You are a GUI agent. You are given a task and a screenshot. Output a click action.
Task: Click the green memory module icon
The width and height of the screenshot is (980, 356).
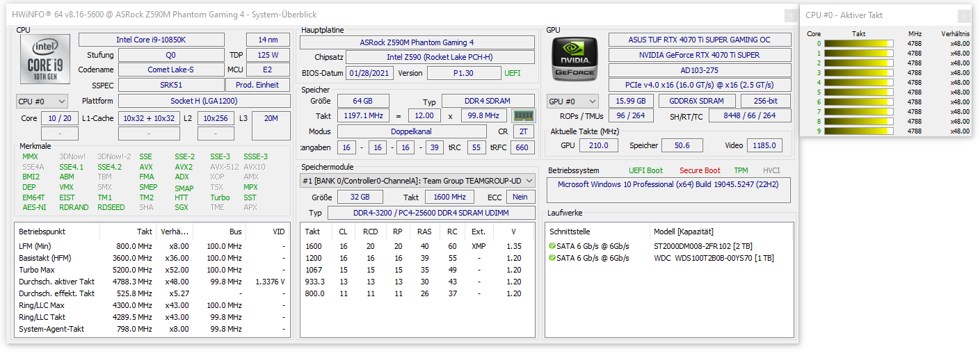click(x=523, y=115)
